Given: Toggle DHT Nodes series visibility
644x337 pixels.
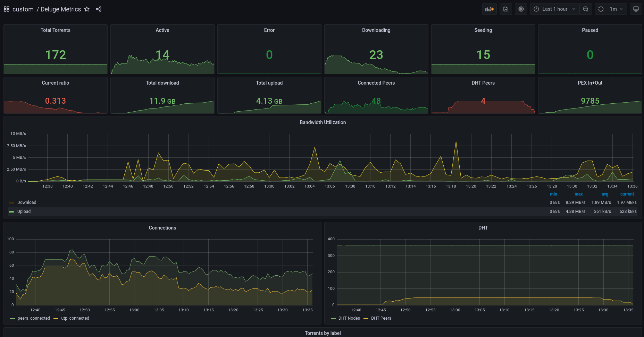Looking at the screenshot, I should pos(349,318).
